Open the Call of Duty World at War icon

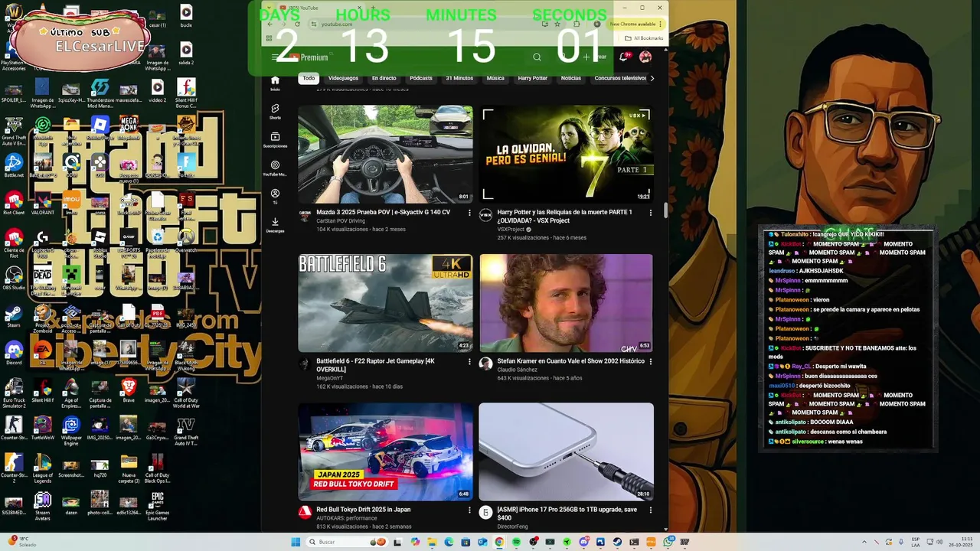(x=186, y=393)
